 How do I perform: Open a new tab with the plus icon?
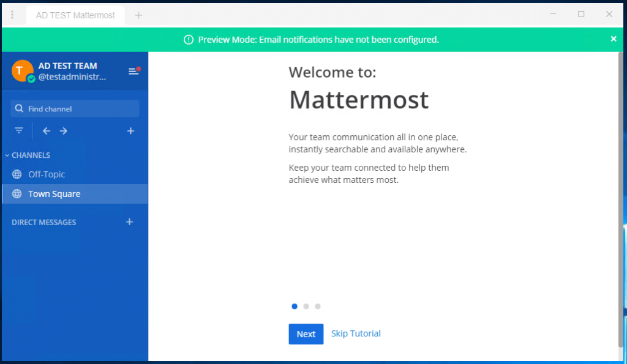click(138, 15)
